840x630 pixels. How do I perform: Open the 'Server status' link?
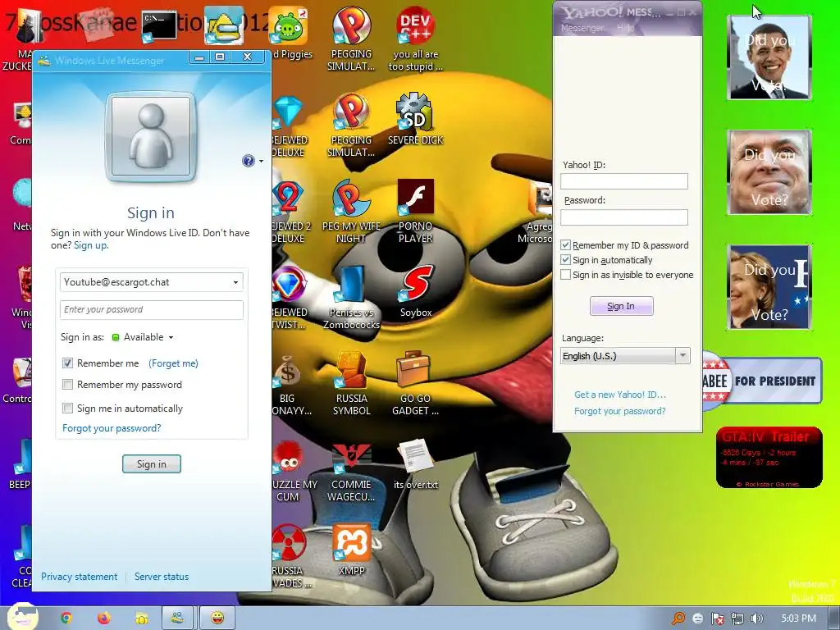click(162, 577)
